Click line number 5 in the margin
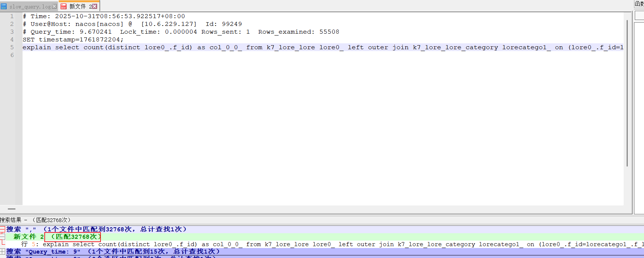The image size is (644, 258). (12, 47)
